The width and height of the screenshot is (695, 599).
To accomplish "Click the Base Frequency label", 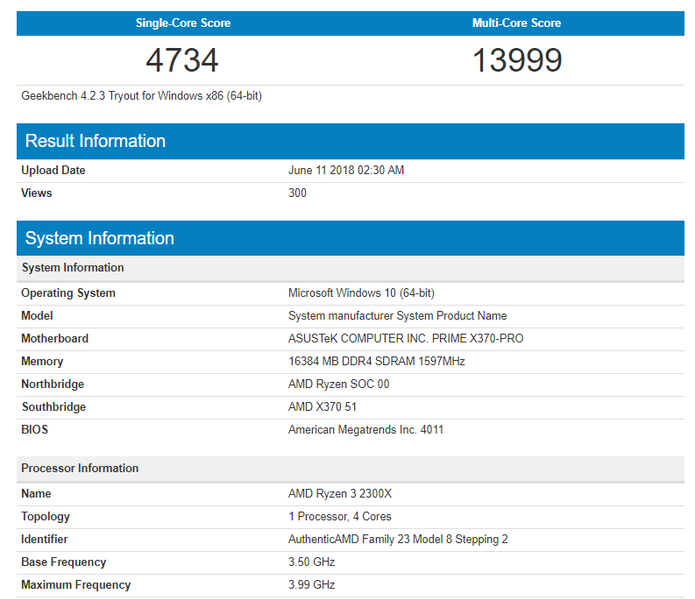I will click(64, 562).
